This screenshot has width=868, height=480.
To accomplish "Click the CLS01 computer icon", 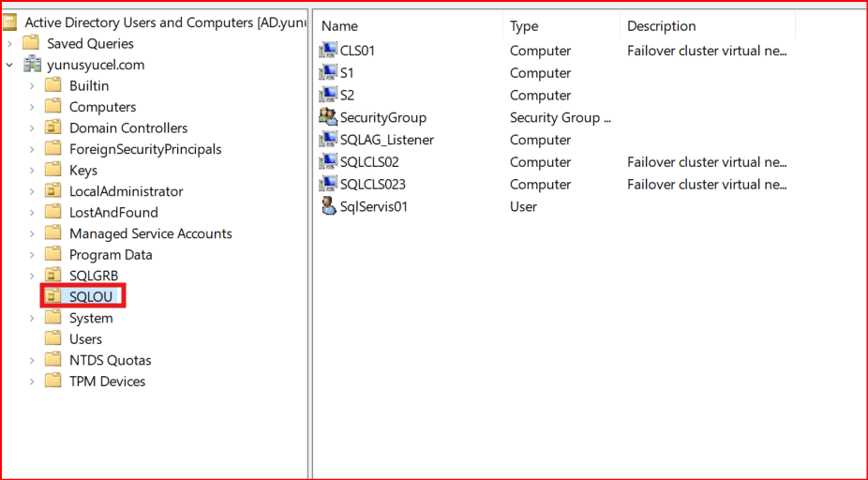I will tap(328, 51).
